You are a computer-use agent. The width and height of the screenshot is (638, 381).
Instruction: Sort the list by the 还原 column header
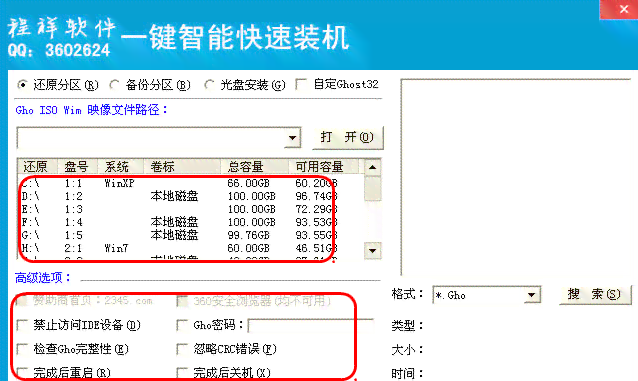click(37, 166)
